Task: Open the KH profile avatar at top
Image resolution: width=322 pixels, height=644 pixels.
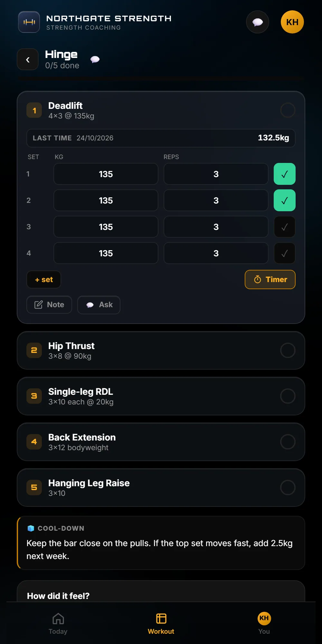Action: [x=292, y=22]
